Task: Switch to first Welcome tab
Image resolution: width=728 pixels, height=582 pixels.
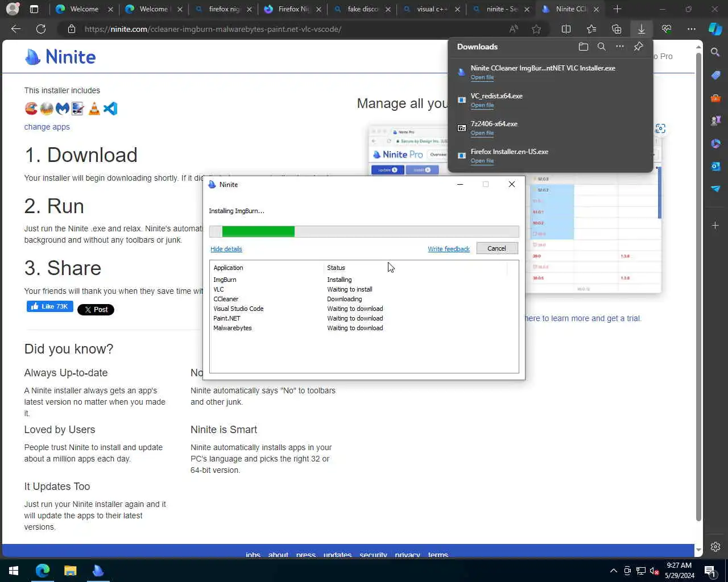Action: 84,9
